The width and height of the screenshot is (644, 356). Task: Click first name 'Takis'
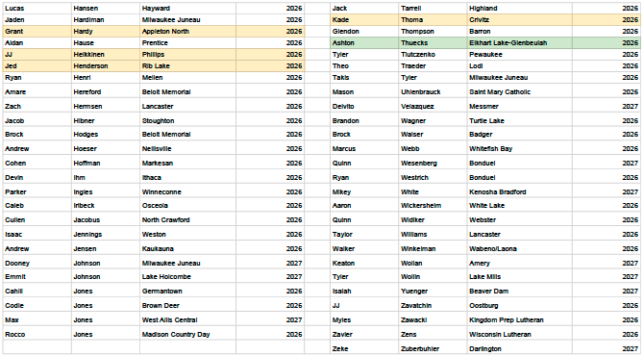pos(364,77)
